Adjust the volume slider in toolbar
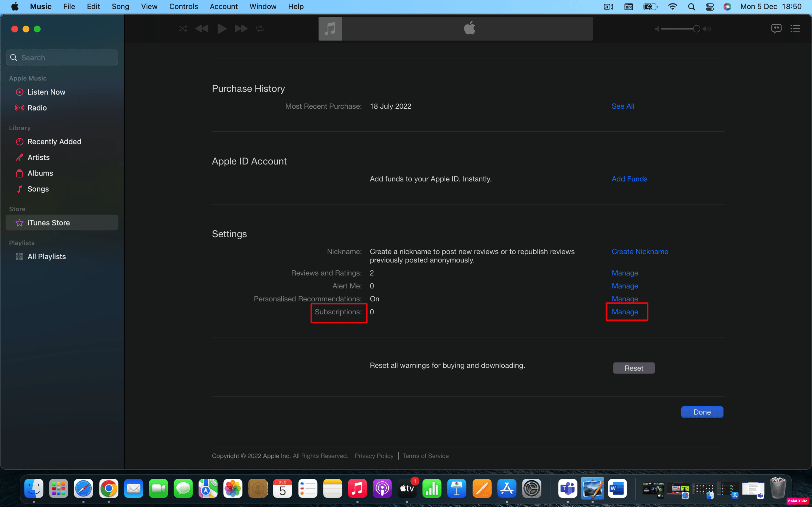Screen dimensions: 812x507 tap(696, 28)
